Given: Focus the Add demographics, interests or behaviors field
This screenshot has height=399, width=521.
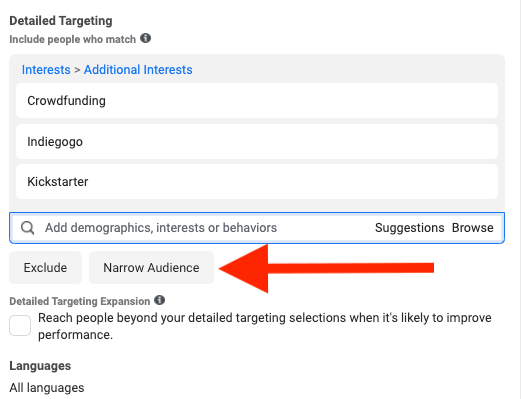Looking at the screenshot, I should pos(257,228).
